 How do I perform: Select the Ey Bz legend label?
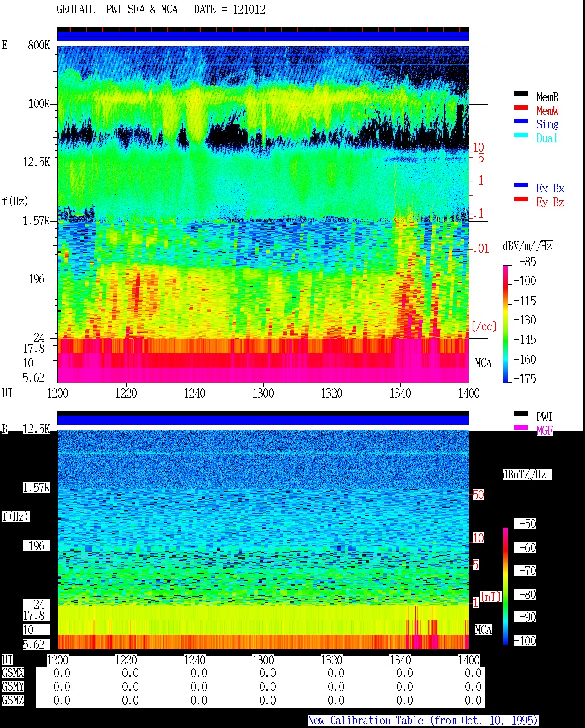pyautogui.click(x=550, y=202)
